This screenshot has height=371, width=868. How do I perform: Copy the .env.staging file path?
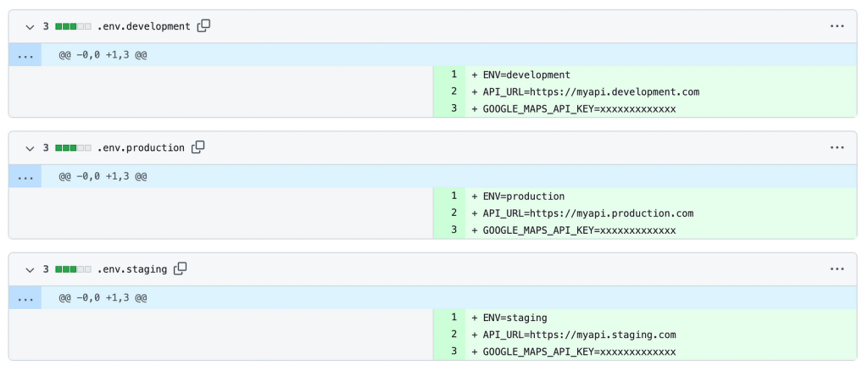[180, 269]
